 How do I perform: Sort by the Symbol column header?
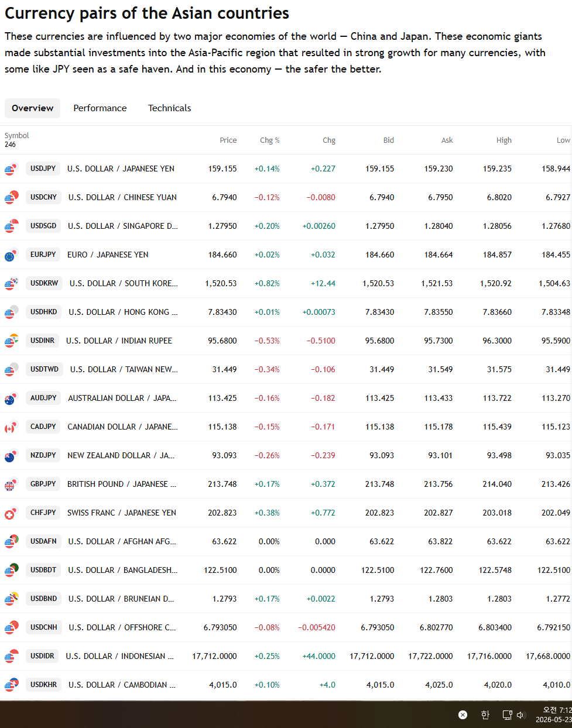(17, 136)
